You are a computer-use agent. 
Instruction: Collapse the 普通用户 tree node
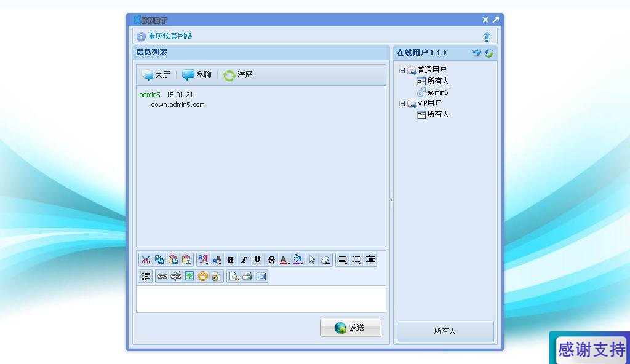tap(402, 70)
